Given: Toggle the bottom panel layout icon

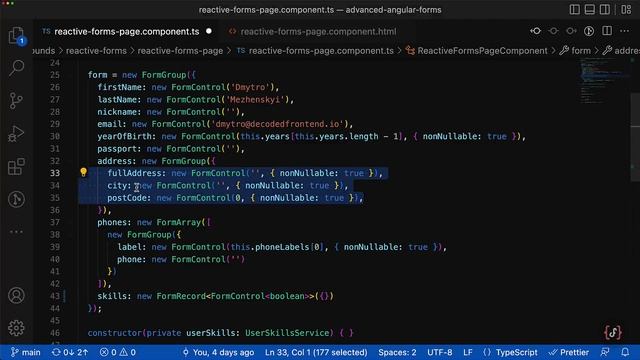Looking at the screenshot, I should click(590, 9).
